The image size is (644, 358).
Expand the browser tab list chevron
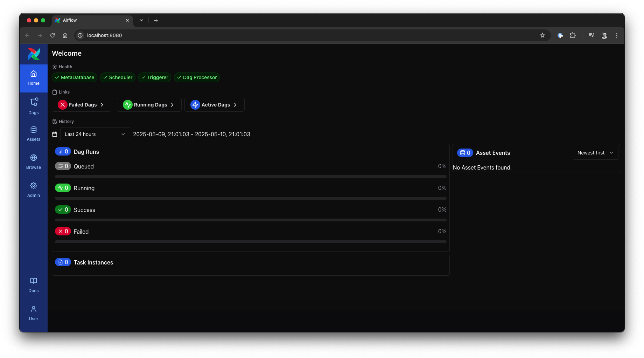point(141,20)
